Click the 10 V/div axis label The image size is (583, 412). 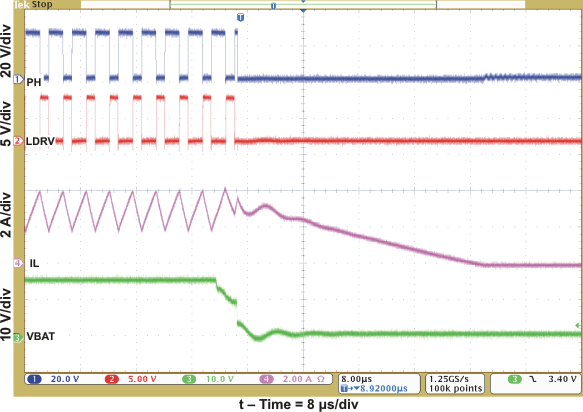pyautogui.click(x=6, y=315)
